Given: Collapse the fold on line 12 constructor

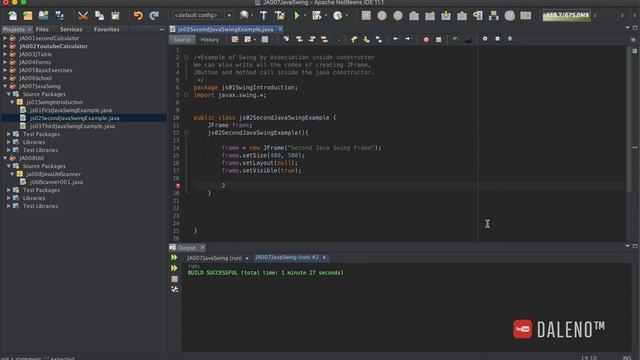Looking at the screenshot, I should [186, 133].
